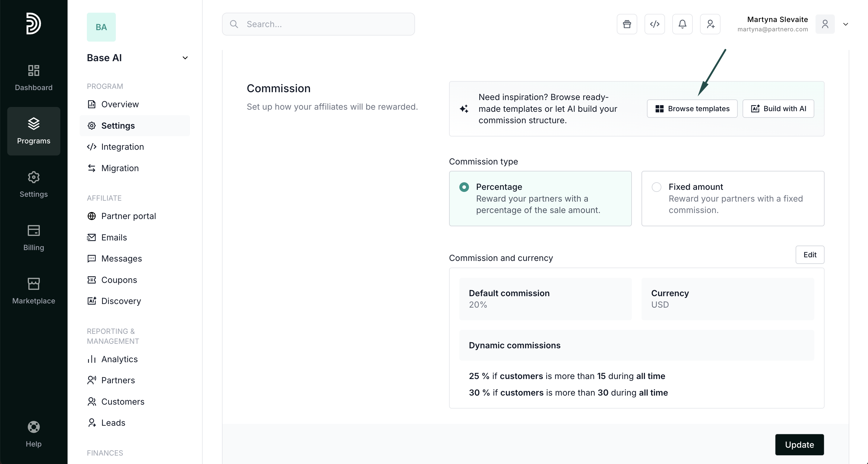Click the gift icon in header
The width and height of the screenshot is (868, 464).
(627, 24)
